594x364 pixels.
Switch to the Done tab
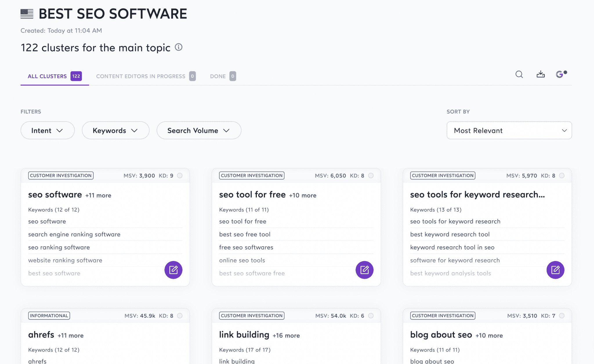(217, 76)
